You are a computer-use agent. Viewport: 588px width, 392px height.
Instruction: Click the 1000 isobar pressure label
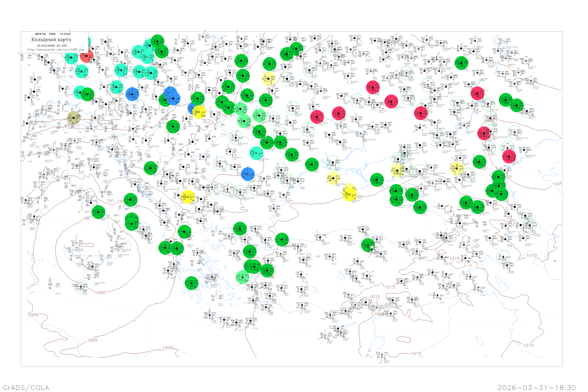point(100,292)
